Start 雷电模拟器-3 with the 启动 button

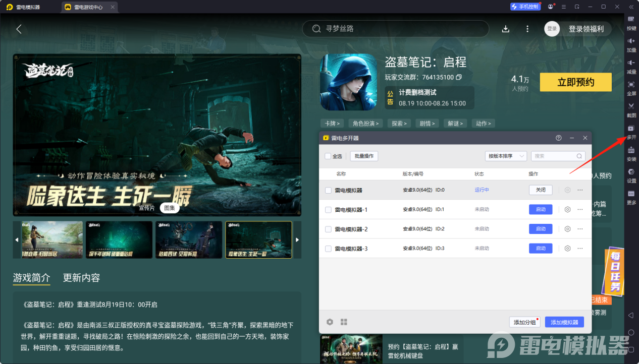click(x=541, y=248)
